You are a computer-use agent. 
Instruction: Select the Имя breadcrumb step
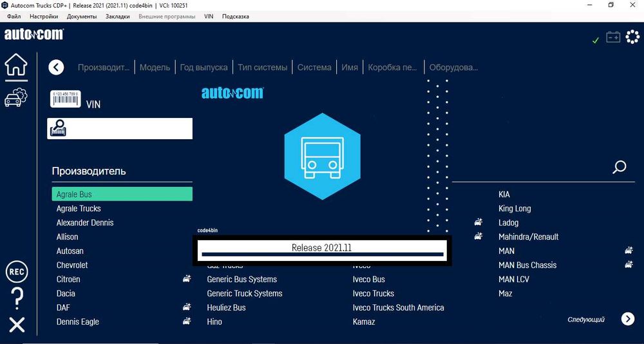(x=350, y=68)
